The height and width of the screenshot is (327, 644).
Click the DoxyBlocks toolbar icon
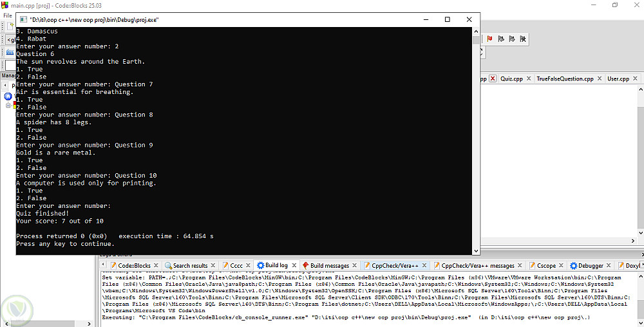(x=10, y=52)
